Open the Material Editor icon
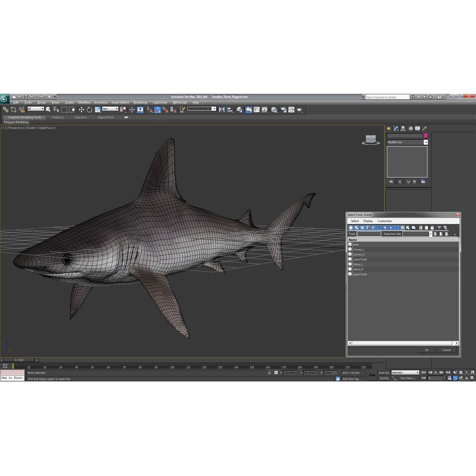This screenshot has height=476, width=476. pos(274,110)
